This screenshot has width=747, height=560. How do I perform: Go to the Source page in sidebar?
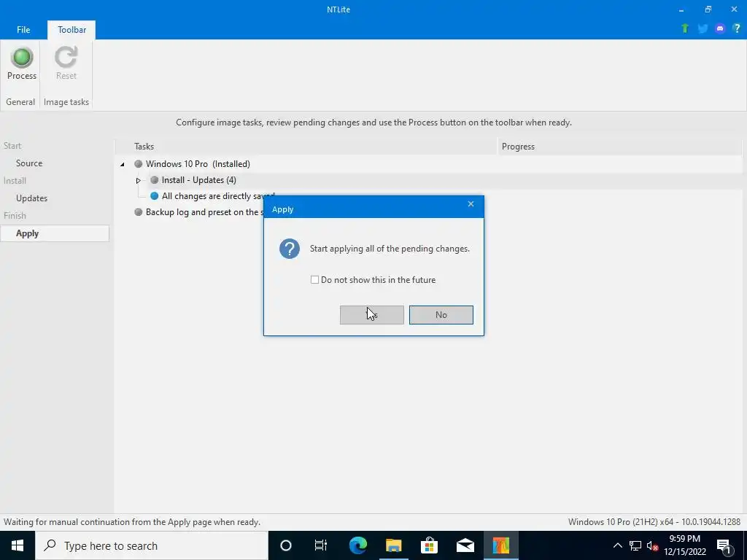pos(29,163)
